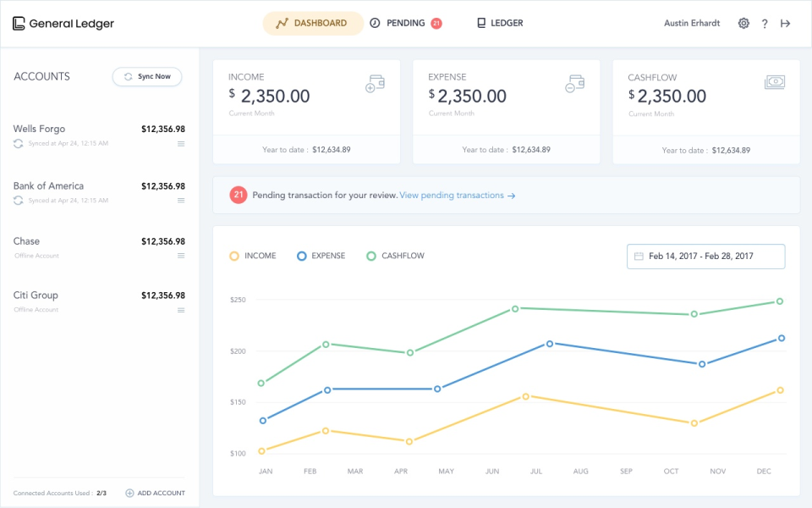Click the Citi Group balance $12,356.98
812x508 pixels.
[163, 295]
